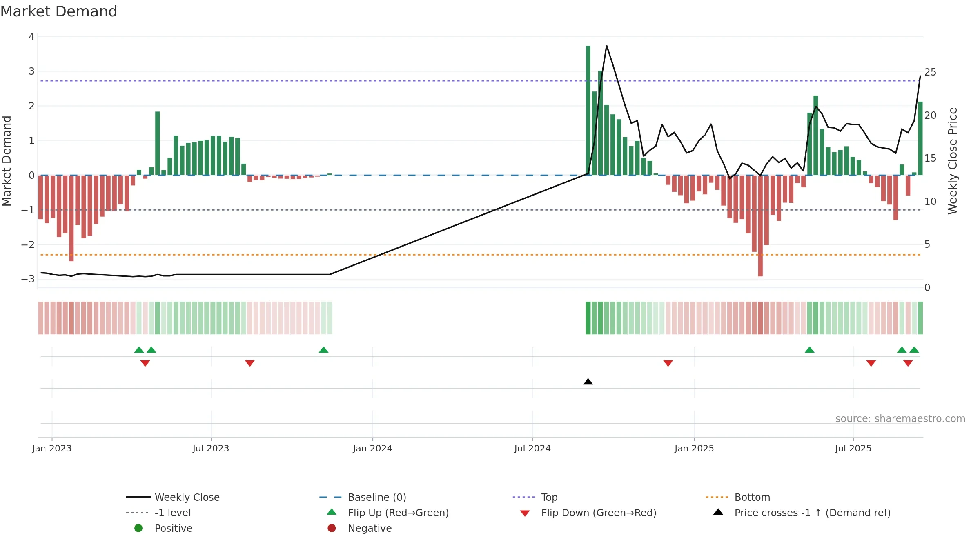
Task: Click the green Flip Up triangle legend icon
Action: coord(332,512)
